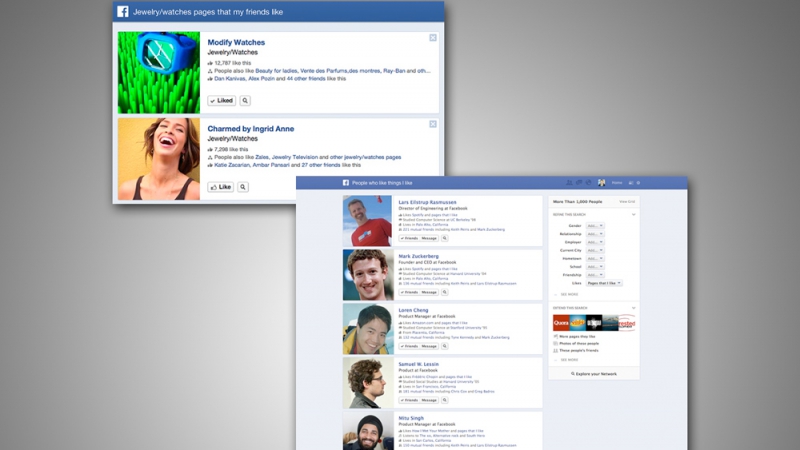The image size is (800, 450).
Task: Dismiss the Modify Watches result card
Action: [x=433, y=38]
